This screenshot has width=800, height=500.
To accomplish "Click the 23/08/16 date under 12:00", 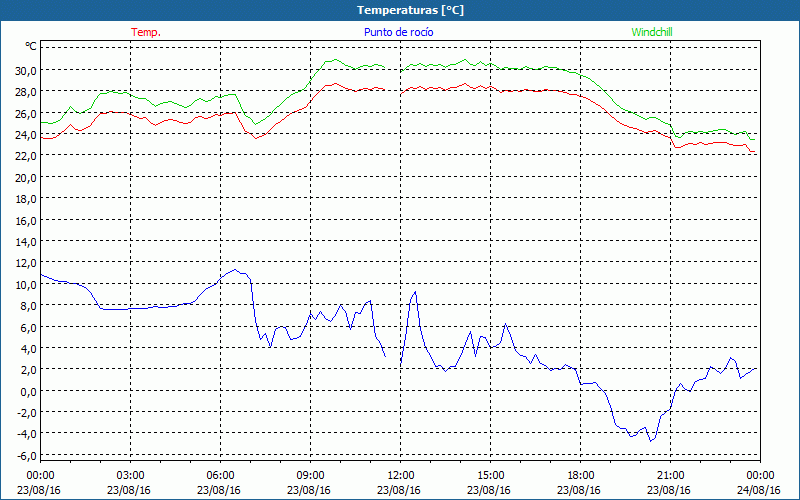I will point(398,490).
